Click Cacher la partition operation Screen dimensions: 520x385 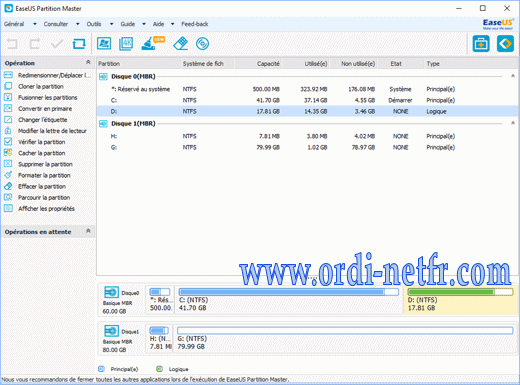[x=35, y=153]
